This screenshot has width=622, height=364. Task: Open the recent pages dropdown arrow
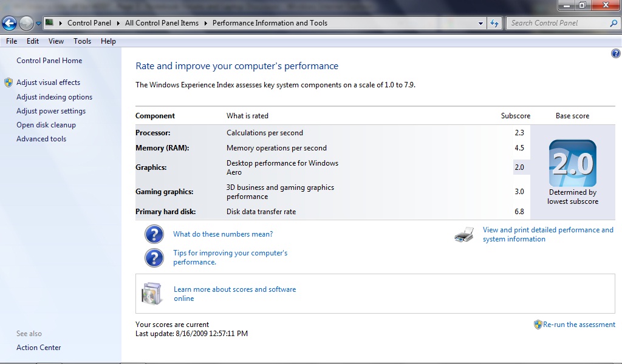coord(38,24)
